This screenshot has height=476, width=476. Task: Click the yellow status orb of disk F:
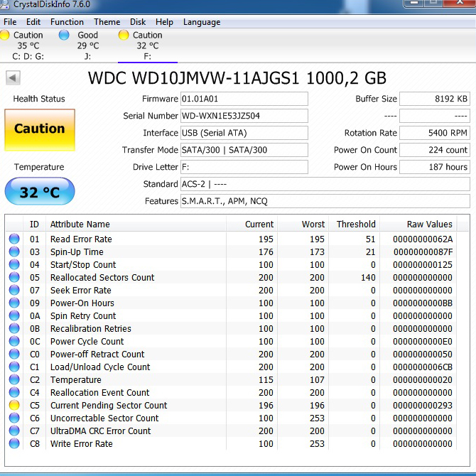tap(124, 35)
